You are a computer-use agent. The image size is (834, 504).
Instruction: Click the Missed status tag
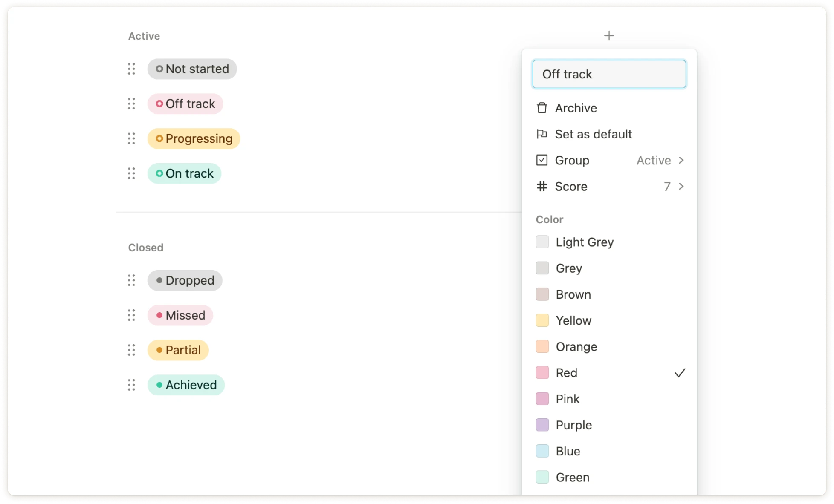[180, 315]
